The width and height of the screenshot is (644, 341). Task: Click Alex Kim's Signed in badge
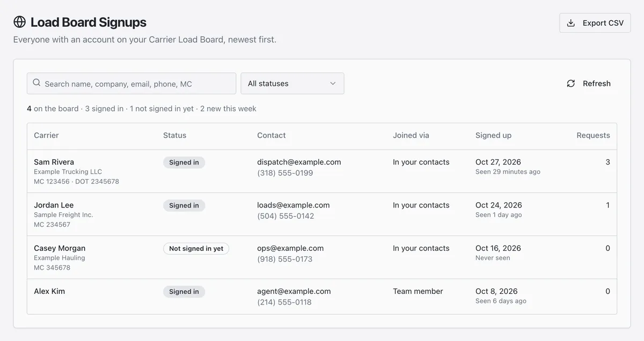click(184, 292)
